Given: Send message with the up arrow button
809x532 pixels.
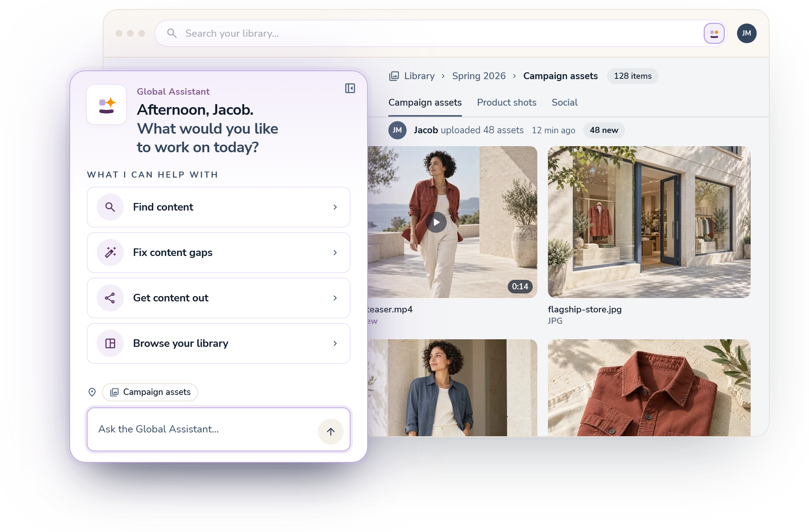Looking at the screenshot, I should (330, 431).
